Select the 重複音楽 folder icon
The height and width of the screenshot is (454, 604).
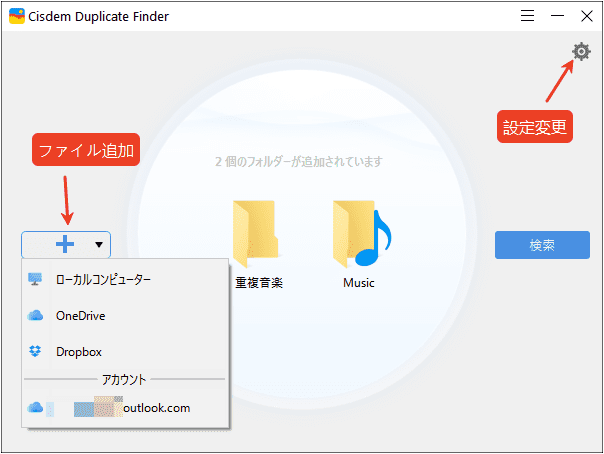(255, 234)
